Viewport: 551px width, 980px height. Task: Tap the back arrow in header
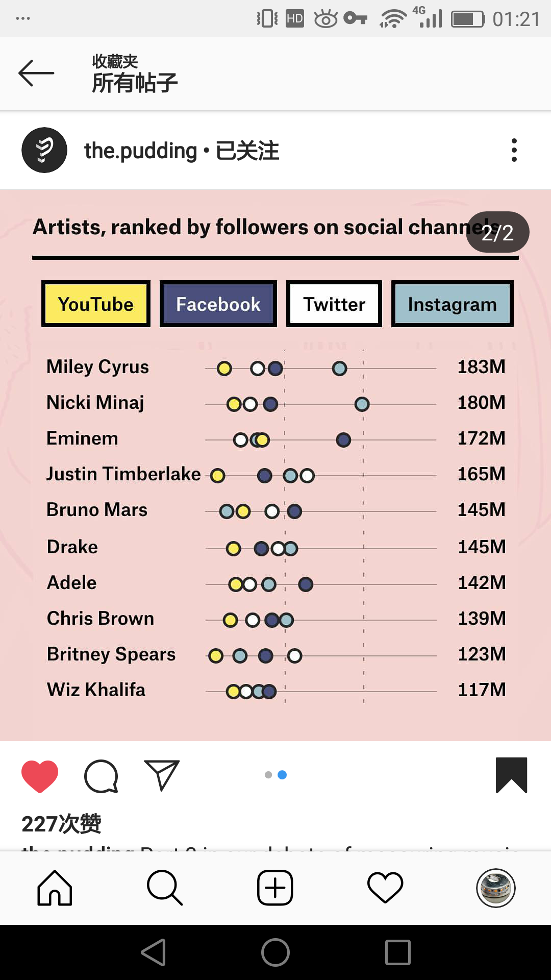click(36, 73)
